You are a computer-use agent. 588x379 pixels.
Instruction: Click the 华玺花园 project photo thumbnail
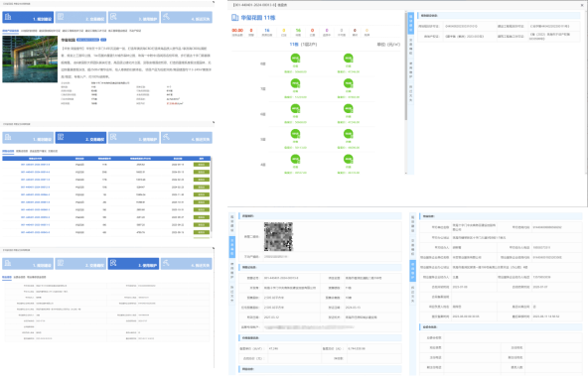[x=30, y=60]
